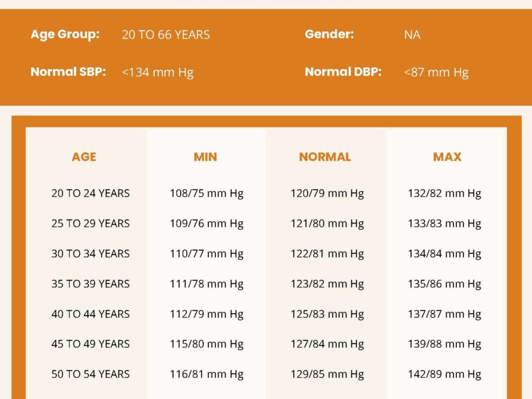Click the Normal DBP value <87 mm Hg
The height and width of the screenshot is (399, 532).
[435, 73]
